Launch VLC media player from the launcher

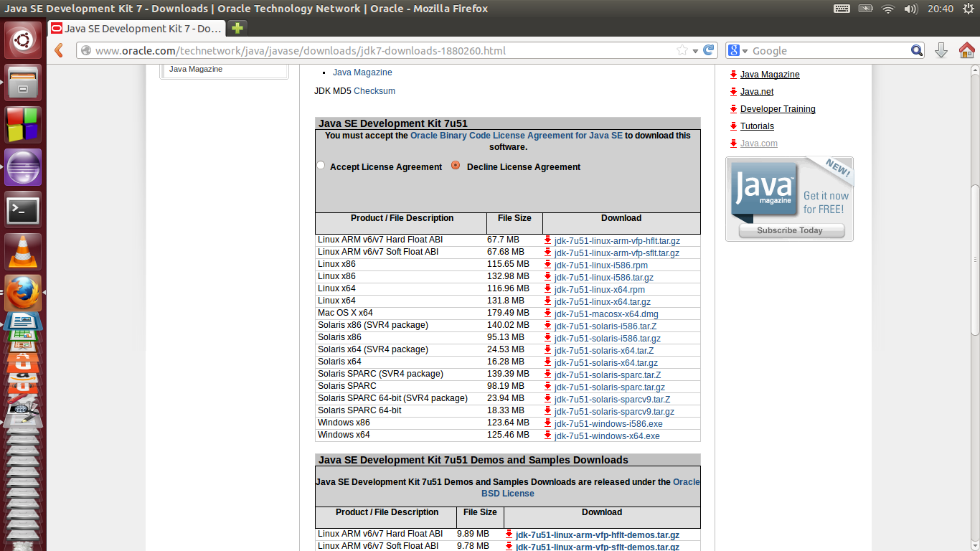24,251
